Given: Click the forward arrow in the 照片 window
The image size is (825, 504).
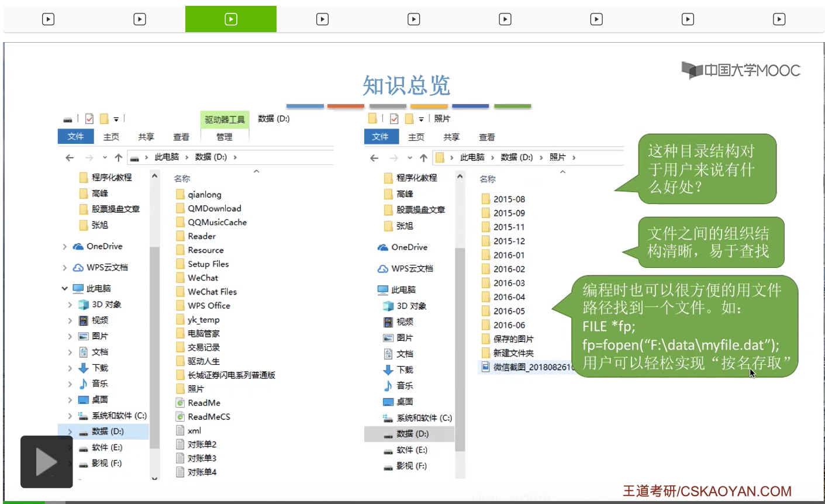Looking at the screenshot, I should tap(394, 158).
